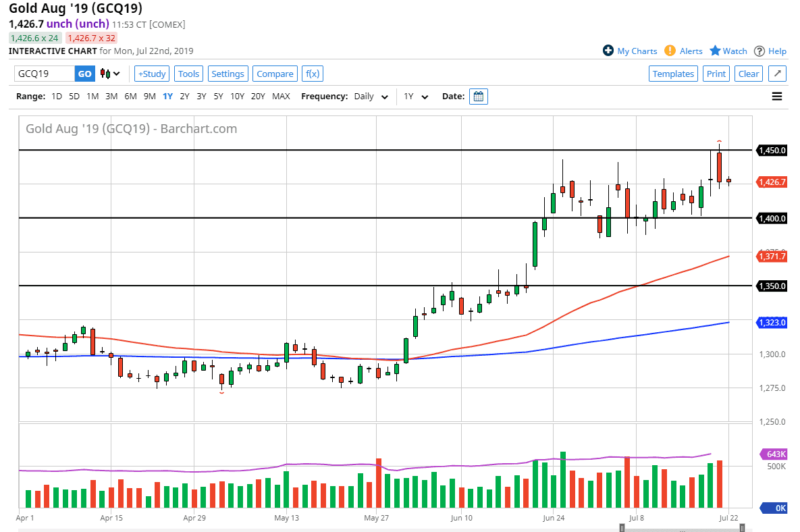Open the Templates menu
The width and height of the screenshot is (800, 532).
point(673,74)
